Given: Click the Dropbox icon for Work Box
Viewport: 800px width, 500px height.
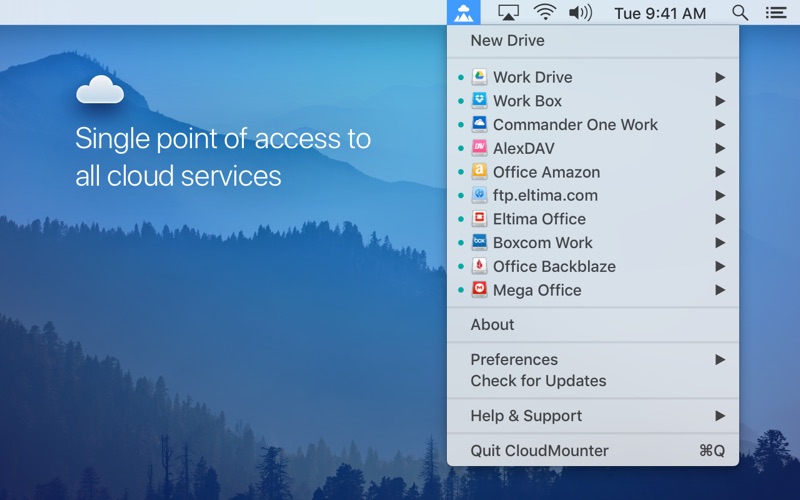Looking at the screenshot, I should (479, 101).
